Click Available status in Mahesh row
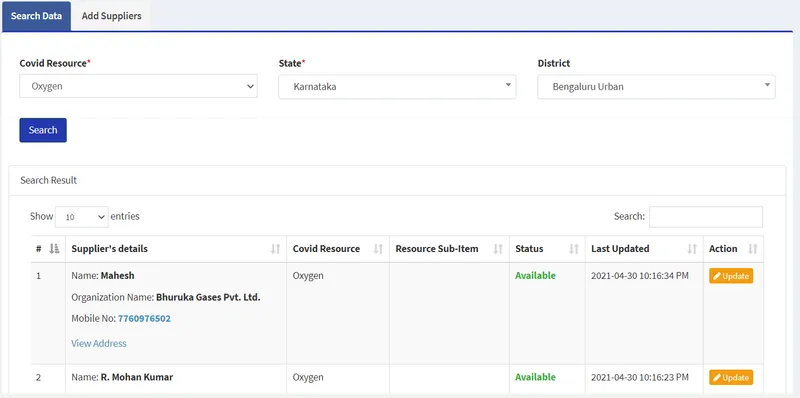 (x=535, y=276)
